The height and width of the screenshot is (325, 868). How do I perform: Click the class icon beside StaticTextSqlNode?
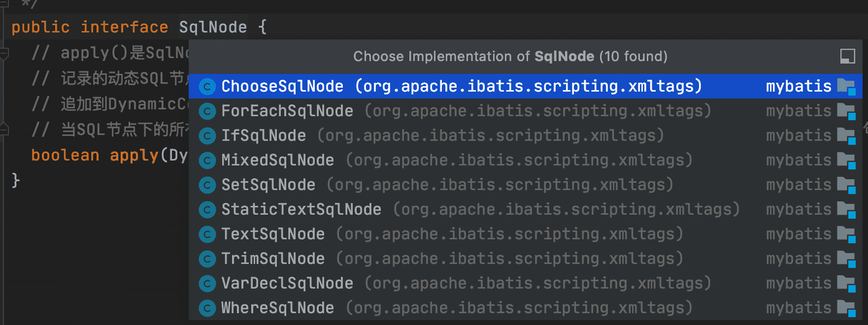click(207, 210)
